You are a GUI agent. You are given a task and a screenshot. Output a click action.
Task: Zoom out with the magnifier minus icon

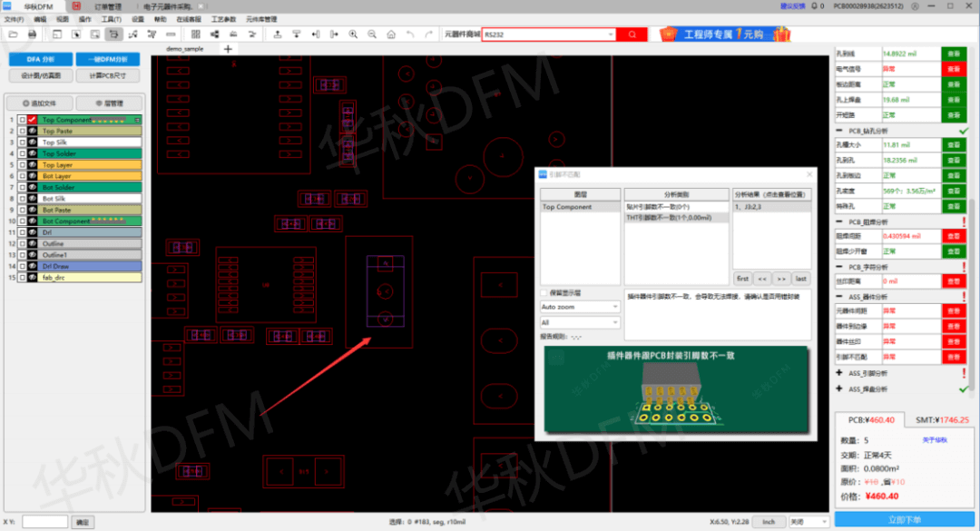click(x=372, y=34)
